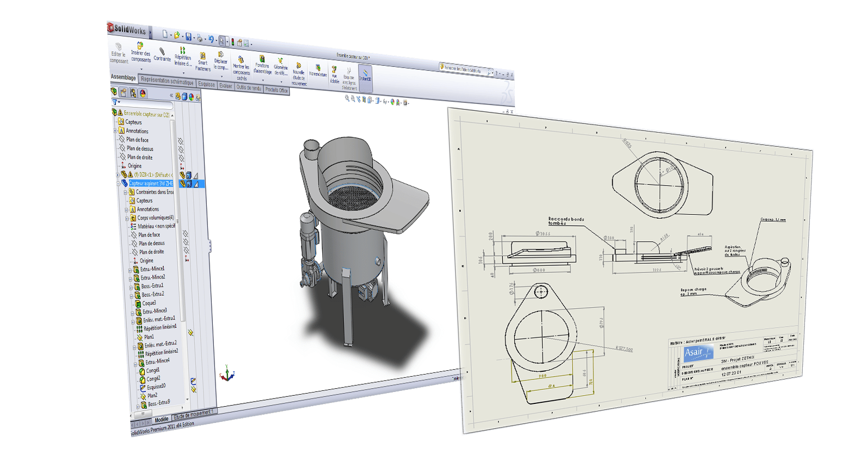Switch to the Esquisse tab
Screen dimensions: 868x467
[207, 84]
